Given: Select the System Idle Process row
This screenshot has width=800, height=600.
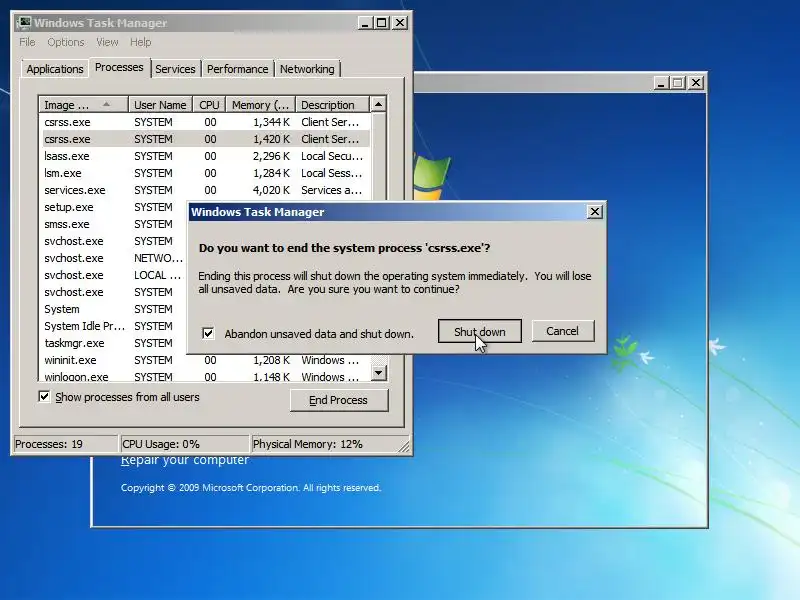Looking at the screenshot, I should coord(114,326).
